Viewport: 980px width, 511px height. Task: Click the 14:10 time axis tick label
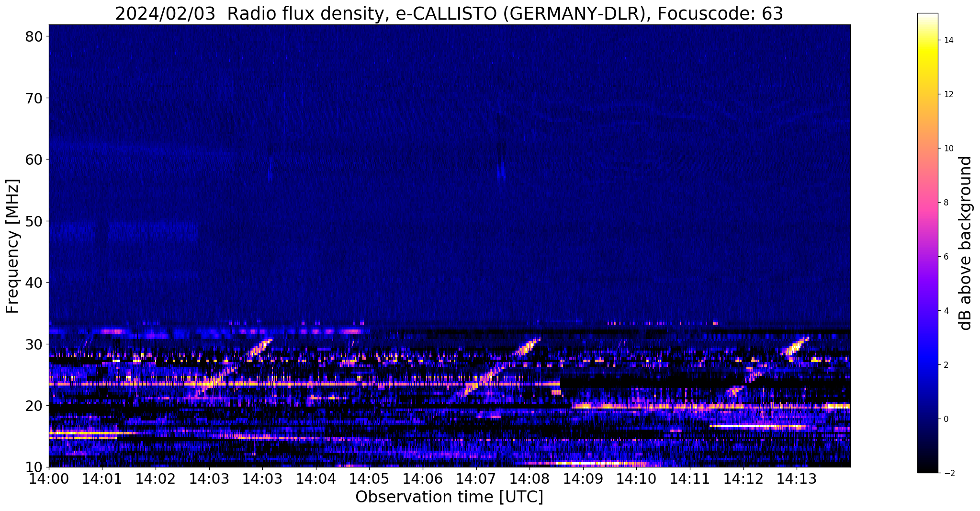click(637, 479)
